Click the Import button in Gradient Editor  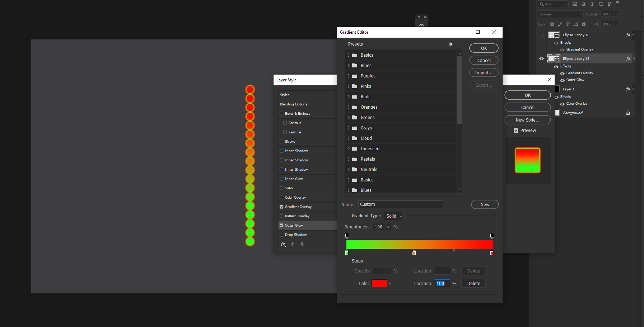coord(484,72)
